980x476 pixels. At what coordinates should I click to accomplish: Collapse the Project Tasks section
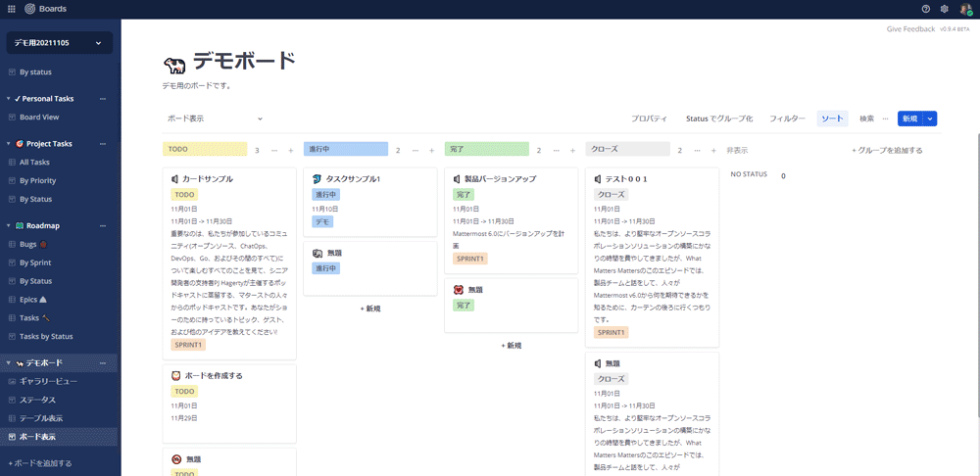pos(9,144)
